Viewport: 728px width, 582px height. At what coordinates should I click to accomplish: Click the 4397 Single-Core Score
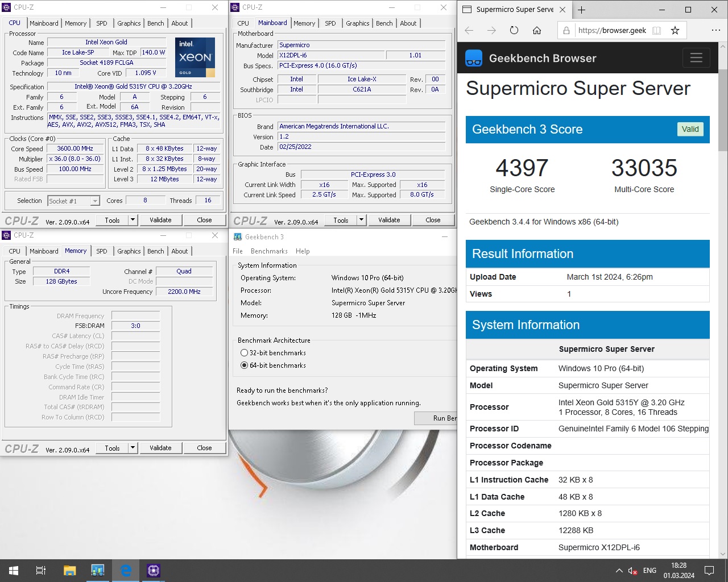522,168
